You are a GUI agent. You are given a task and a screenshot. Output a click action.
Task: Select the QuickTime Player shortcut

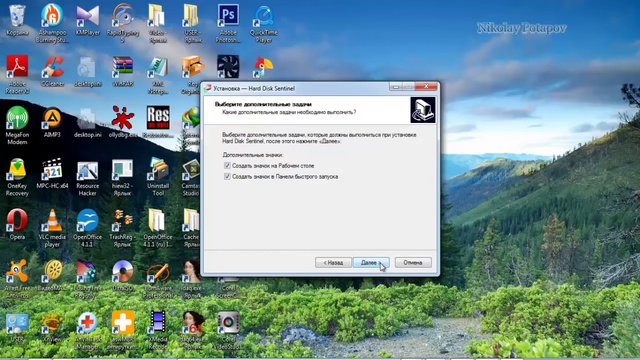coord(264,23)
